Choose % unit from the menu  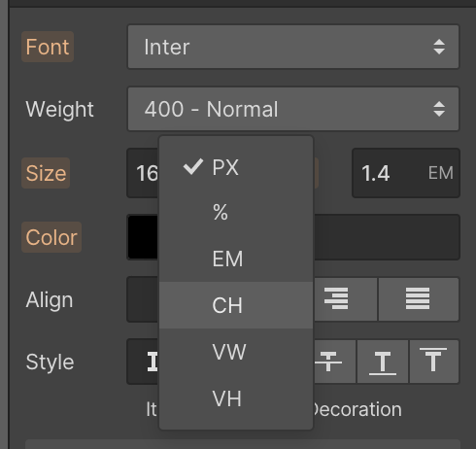(x=236, y=213)
